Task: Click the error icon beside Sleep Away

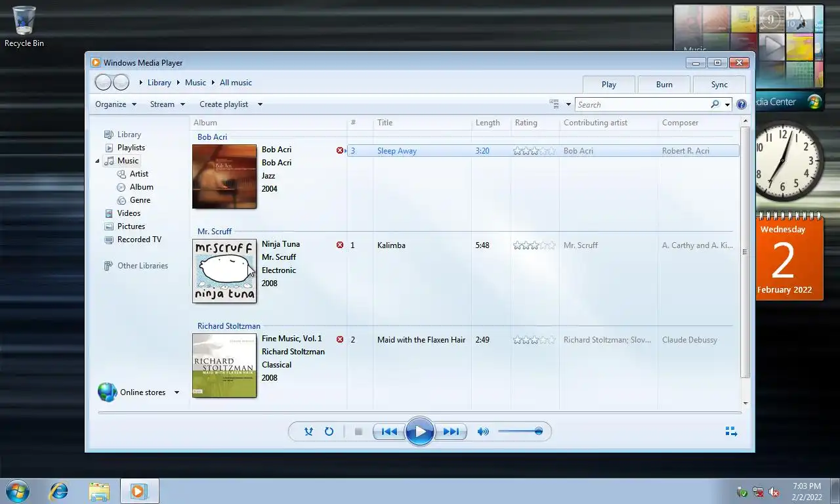Action: click(x=340, y=151)
